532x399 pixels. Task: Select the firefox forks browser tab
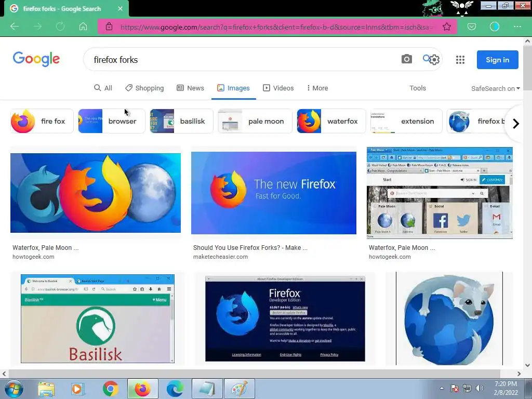click(x=66, y=9)
